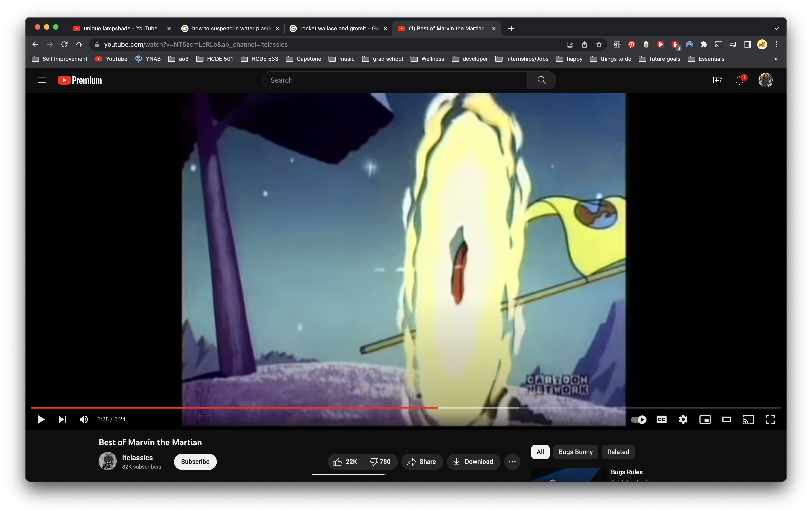
Task: Open the notifications bell
Action: pos(739,80)
